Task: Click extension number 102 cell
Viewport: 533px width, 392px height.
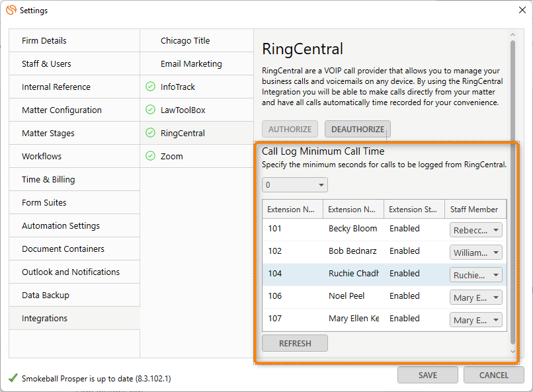Action: pos(274,251)
